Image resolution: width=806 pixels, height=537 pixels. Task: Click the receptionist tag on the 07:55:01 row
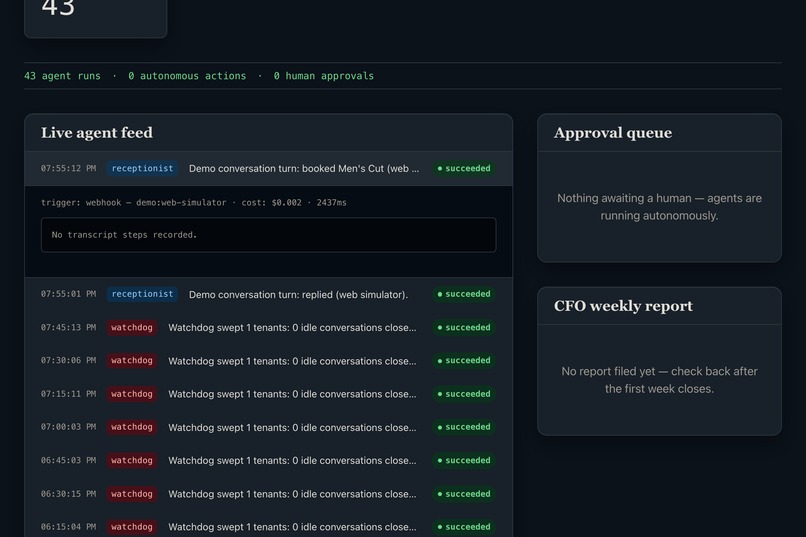coord(142,294)
